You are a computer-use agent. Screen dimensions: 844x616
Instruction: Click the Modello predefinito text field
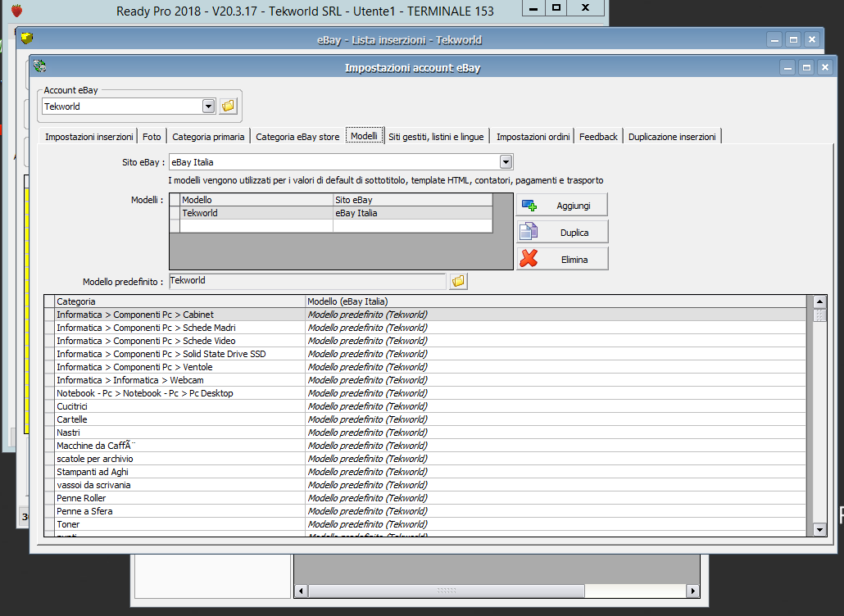[x=306, y=281]
